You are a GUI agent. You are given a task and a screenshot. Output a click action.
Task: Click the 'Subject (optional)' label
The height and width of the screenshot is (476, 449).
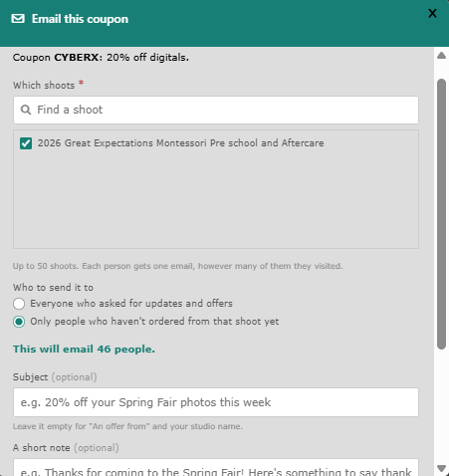(x=55, y=377)
